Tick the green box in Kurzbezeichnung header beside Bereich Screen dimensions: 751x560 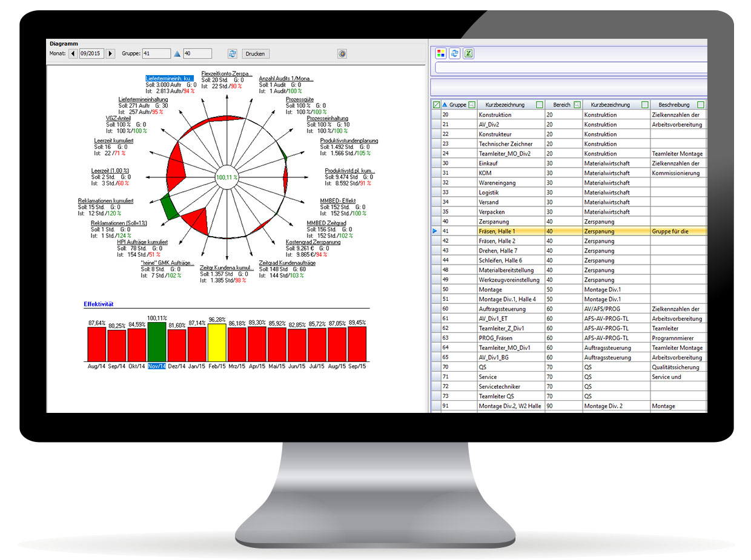644,105
